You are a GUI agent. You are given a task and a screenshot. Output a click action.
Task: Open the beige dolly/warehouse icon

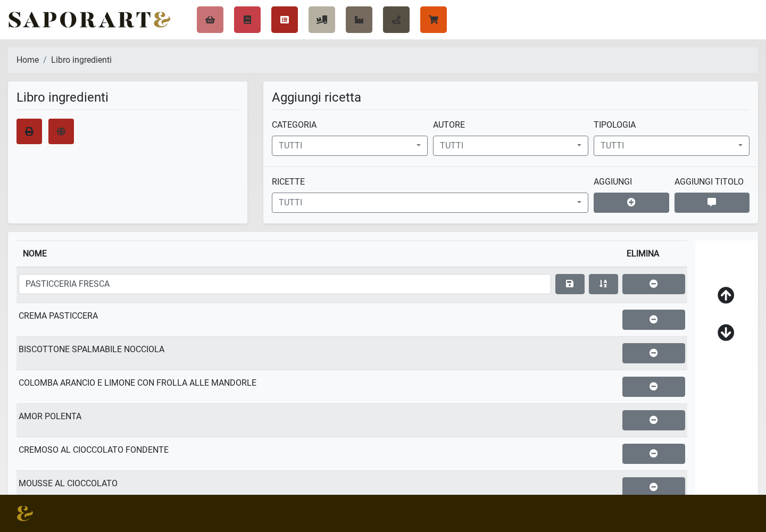coord(322,20)
